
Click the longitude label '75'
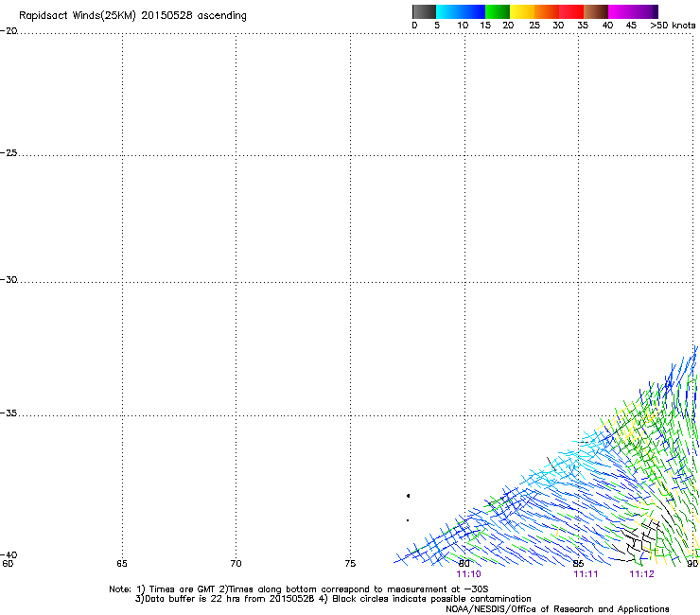pos(350,564)
